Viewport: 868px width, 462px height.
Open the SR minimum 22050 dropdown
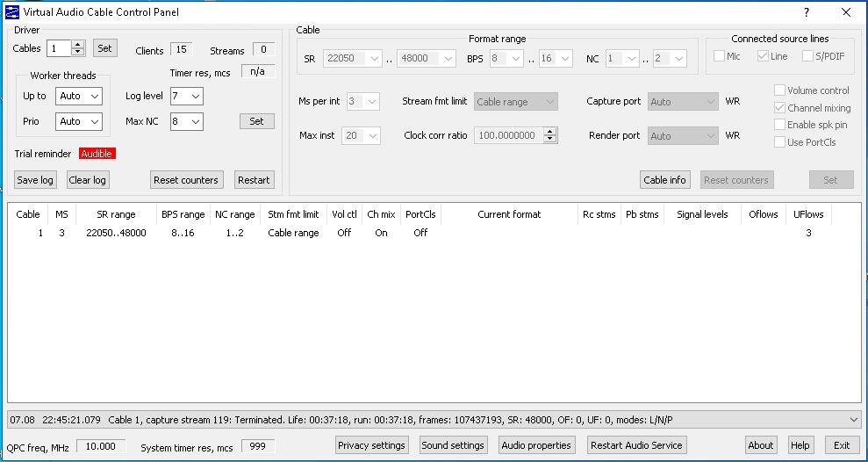pyautogui.click(x=352, y=58)
